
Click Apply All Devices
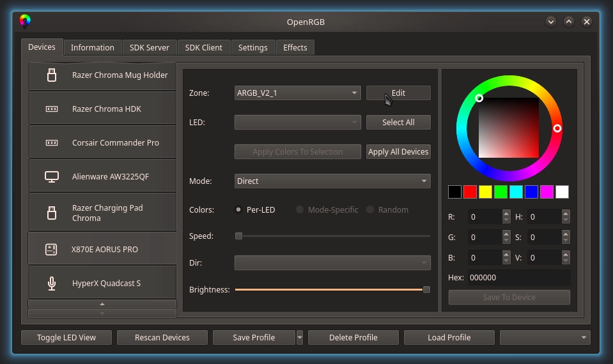398,151
